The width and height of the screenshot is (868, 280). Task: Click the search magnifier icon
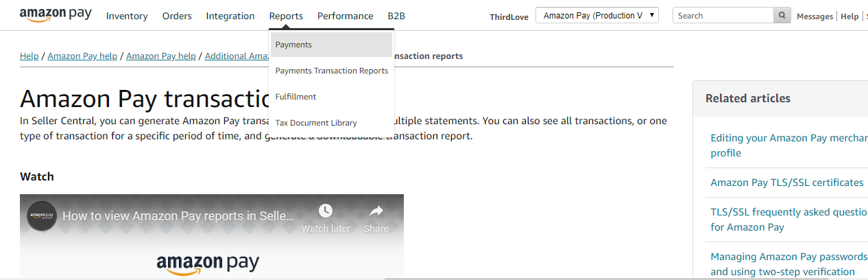point(782,16)
